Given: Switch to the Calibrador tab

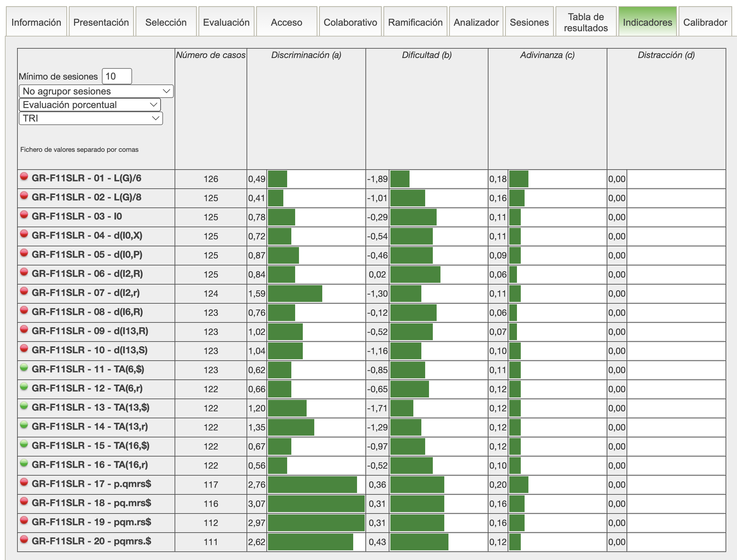Looking at the screenshot, I should click(x=705, y=22).
